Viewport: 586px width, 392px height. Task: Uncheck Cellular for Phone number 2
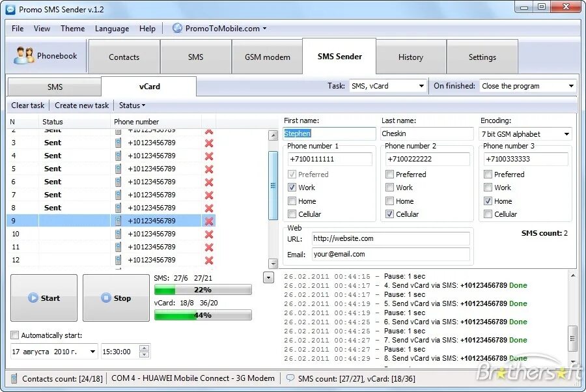click(390, 214)
